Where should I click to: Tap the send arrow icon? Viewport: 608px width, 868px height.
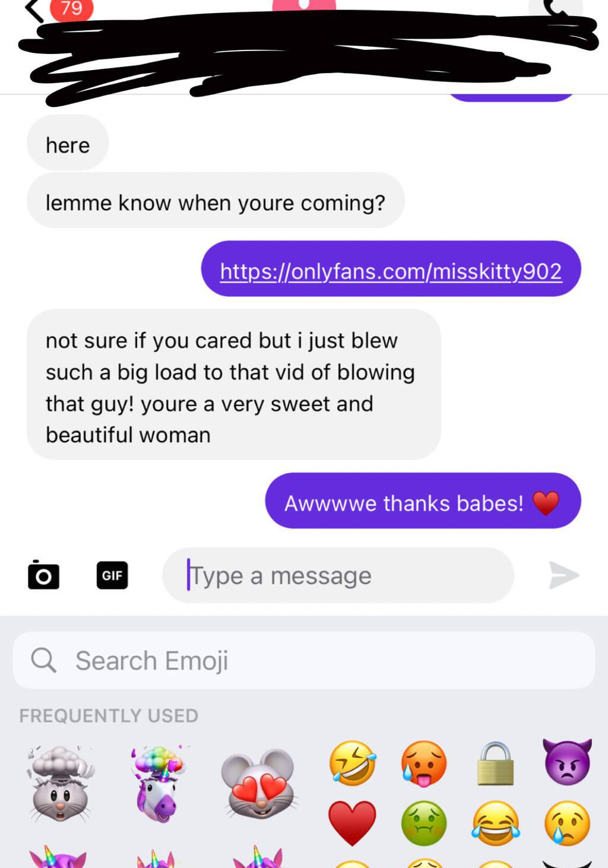pyautogui.click(x=563, y=575)
